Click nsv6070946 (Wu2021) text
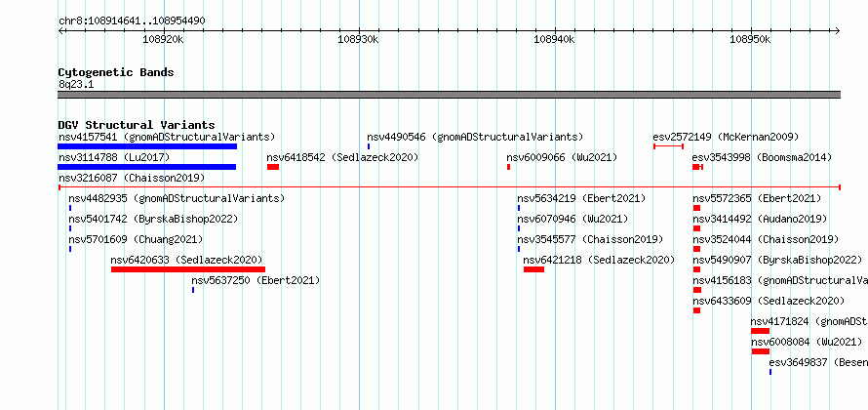Screen dimensions: 868x410 (x=572, y=219)
